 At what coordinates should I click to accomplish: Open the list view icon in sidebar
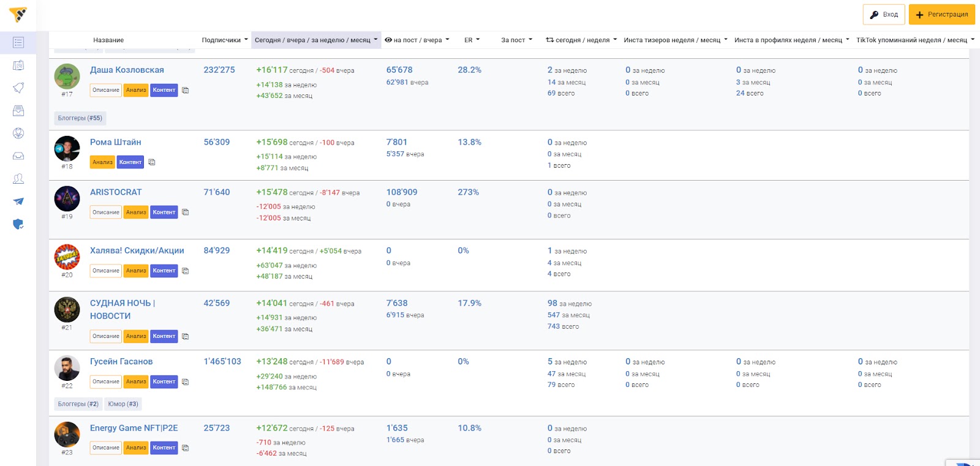pos(18,42)
